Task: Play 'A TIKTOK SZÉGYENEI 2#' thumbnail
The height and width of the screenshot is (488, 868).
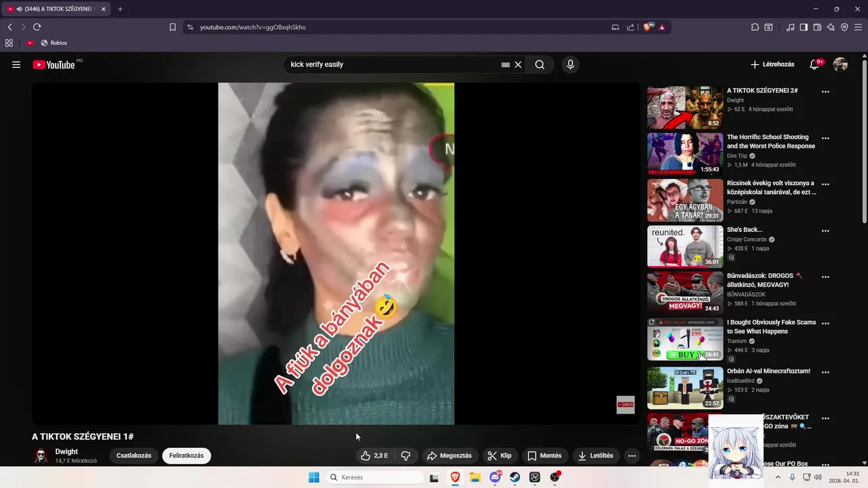Action: [685, 108]
